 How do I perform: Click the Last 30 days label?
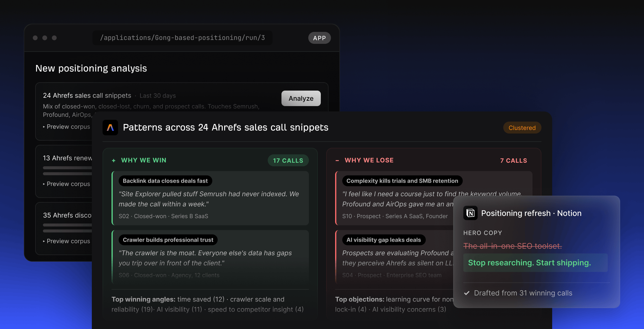click(x=158, y=96)
